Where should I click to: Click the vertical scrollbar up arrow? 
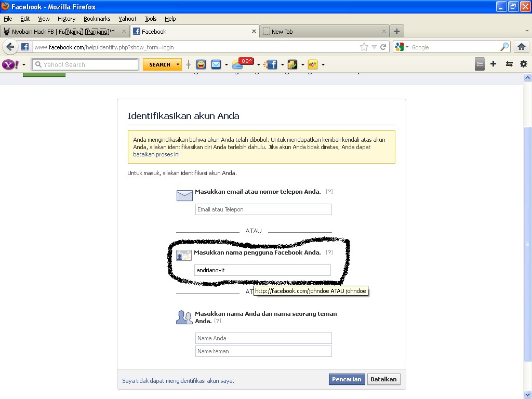[528, 78]
